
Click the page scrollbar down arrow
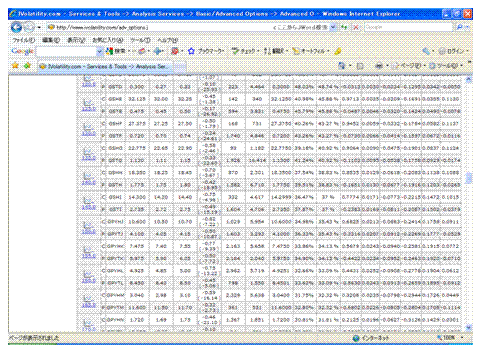[x=468, y=328]
